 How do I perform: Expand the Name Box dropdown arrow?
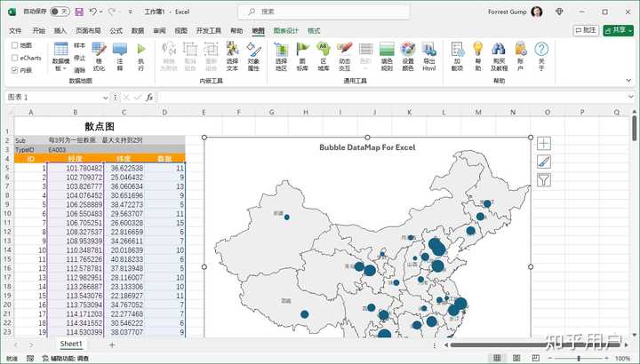click(105, 98)
